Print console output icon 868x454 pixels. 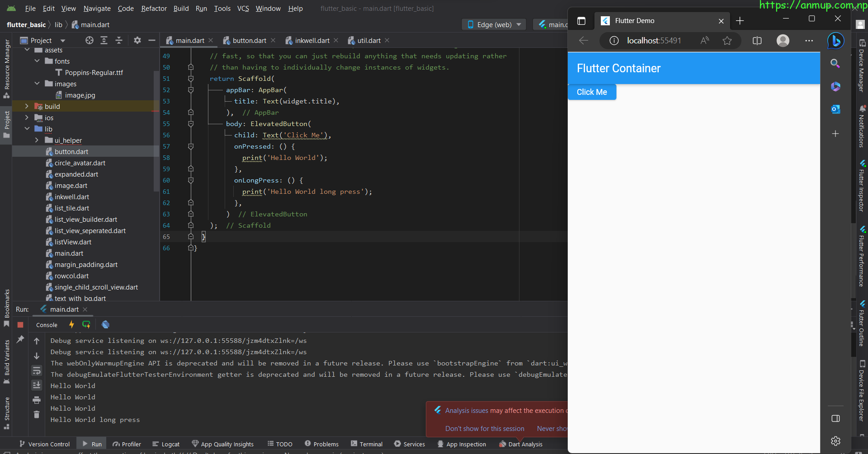[37, 400]
